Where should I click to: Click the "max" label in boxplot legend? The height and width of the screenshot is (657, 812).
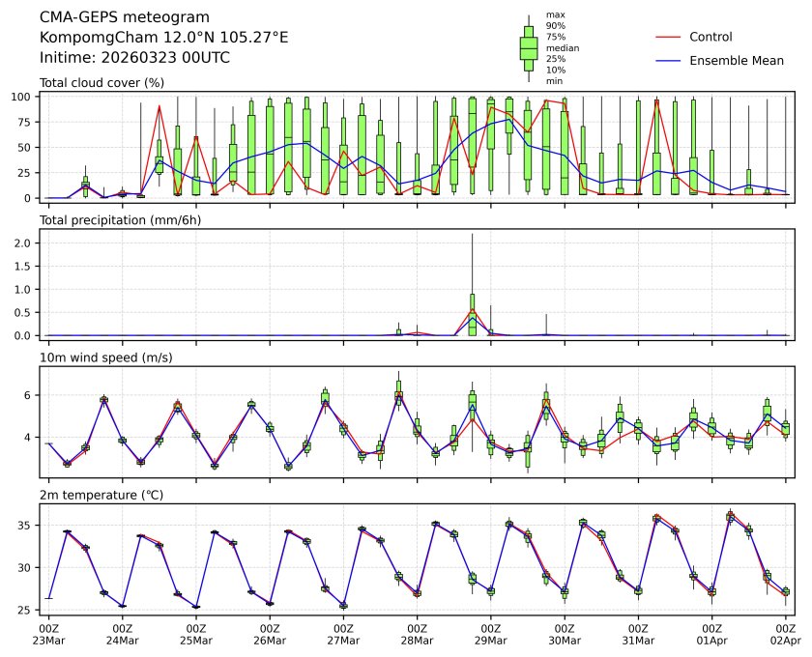pyautogui.click(x=554, y=15)
